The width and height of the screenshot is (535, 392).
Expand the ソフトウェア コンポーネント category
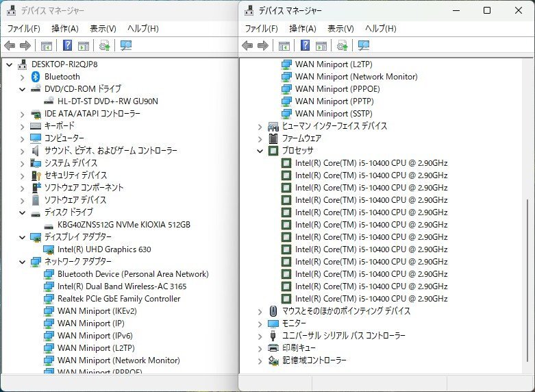[23, 188]
